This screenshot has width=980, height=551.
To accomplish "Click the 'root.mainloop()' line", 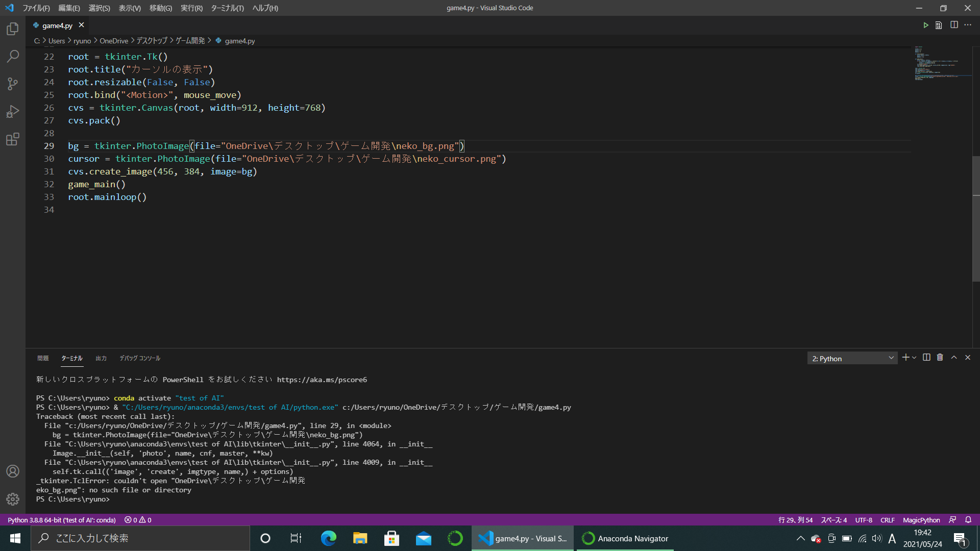I will pos(107,197).
